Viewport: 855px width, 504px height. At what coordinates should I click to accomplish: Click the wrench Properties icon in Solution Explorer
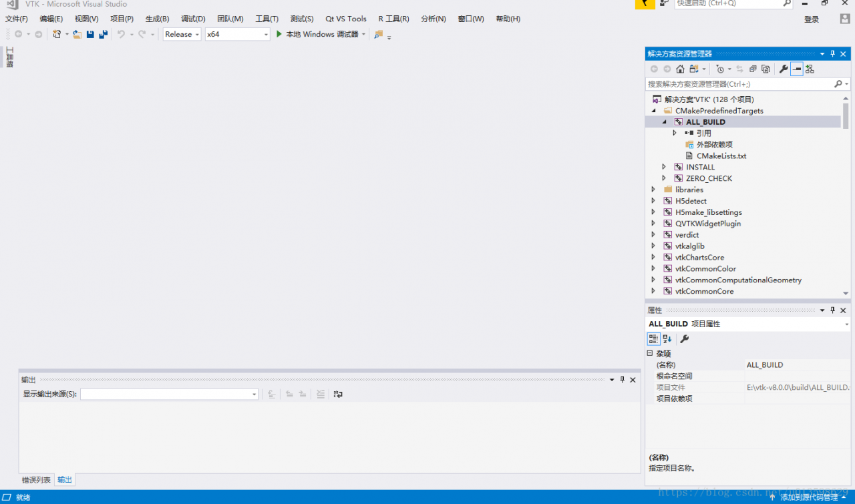784,69
